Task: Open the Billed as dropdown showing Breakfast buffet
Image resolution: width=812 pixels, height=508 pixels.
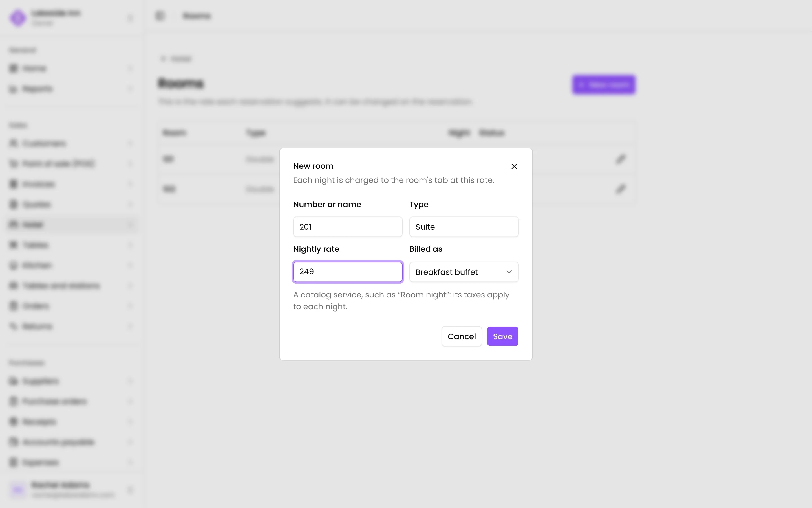Action: tap(464, 272)
